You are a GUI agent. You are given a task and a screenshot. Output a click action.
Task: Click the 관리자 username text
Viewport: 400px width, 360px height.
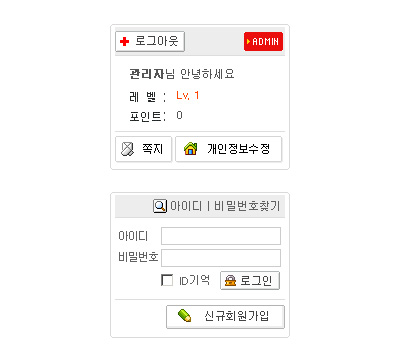click(x=147, y=74)
